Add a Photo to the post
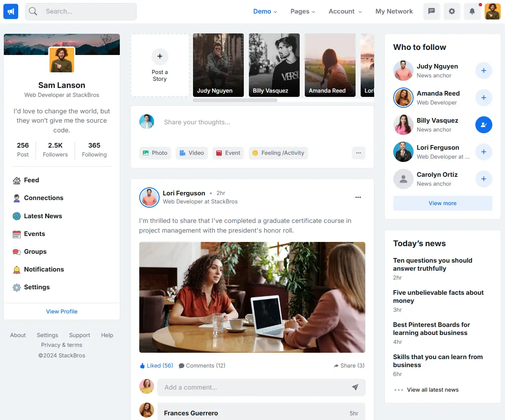Screen dimensions: 505x420 point(155,153)
